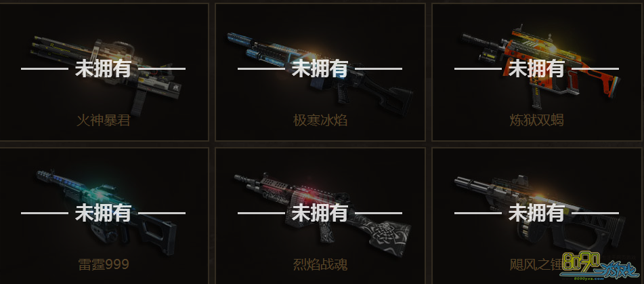The image size is (644, 284).
Task: Select the 雷霆999 name label
Action: [x=104, y=264]
